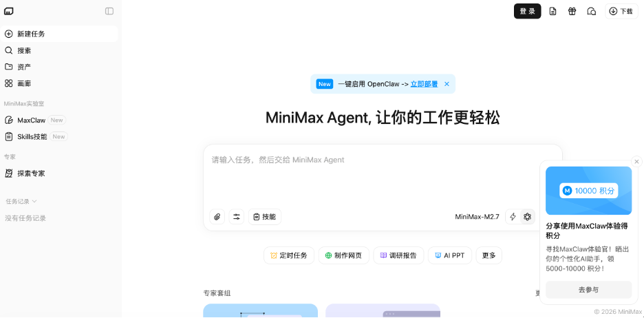
Task: Expand the 更多 more options chip
Action: click(489, 255)
